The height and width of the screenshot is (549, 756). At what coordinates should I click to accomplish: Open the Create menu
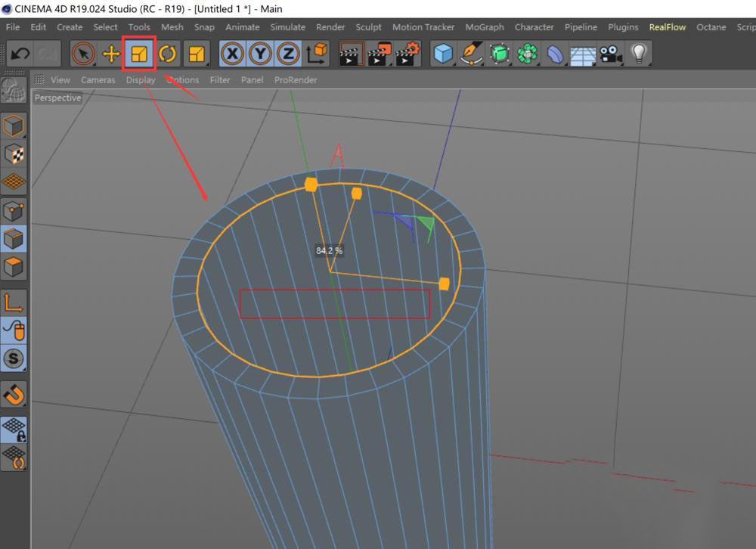pos(70,27)
